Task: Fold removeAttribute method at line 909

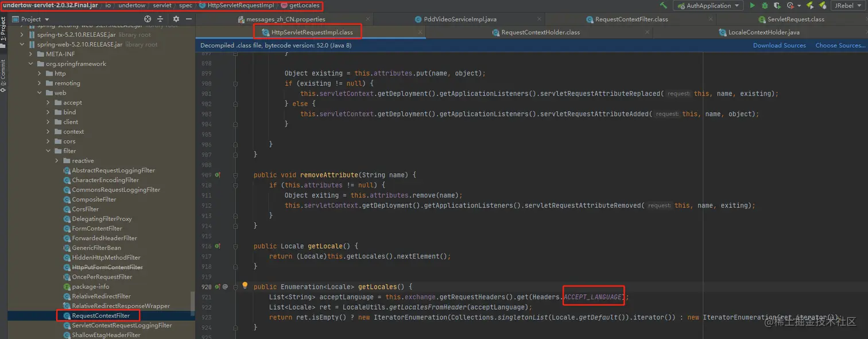Action: 235,175
